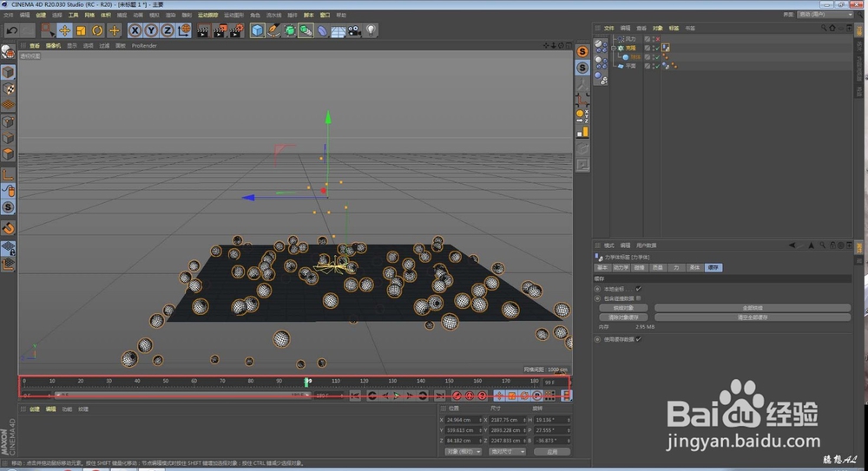868x471 pixels.
Task: Toggle the world coordinate system icon
Action: point(184,30)
